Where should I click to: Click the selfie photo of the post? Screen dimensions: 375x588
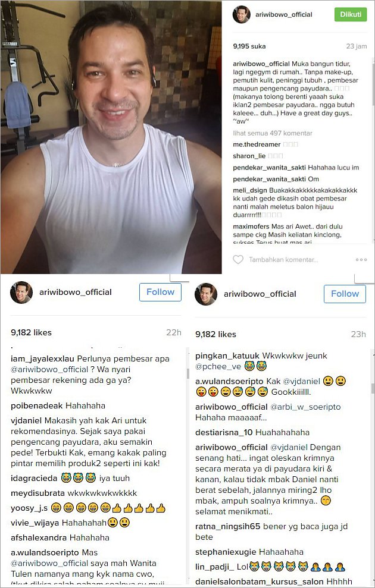pos(111,137)
